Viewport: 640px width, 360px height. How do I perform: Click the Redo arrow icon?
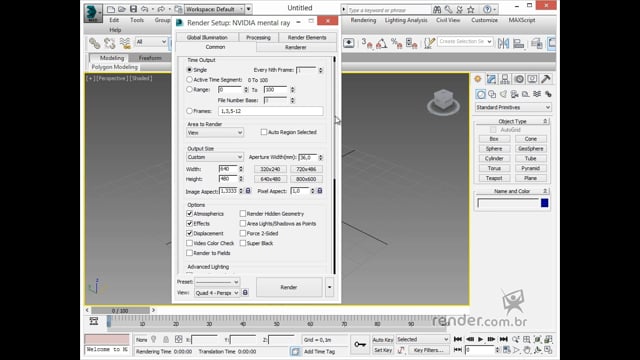pyautogui.click(x=161, y=9)
